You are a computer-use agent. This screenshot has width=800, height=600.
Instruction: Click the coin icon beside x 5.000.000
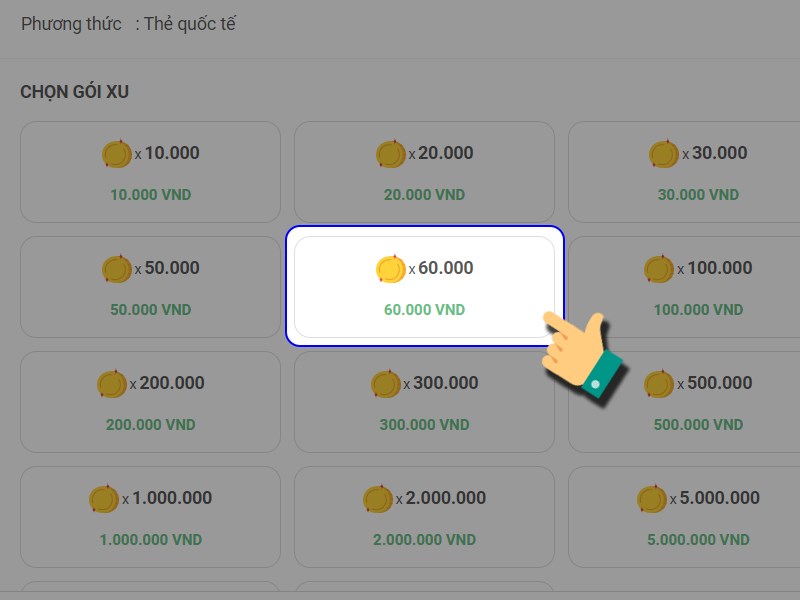[651, 499]
